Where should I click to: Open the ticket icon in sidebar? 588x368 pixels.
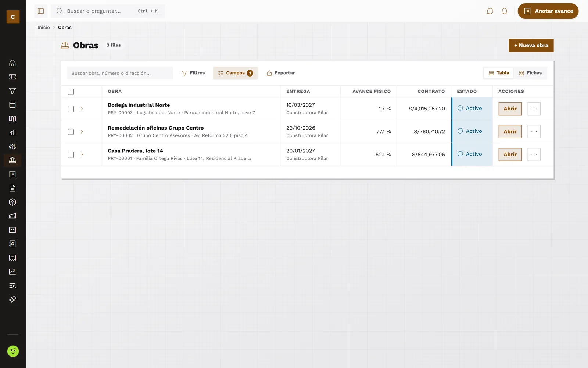(x=12, y=77)
